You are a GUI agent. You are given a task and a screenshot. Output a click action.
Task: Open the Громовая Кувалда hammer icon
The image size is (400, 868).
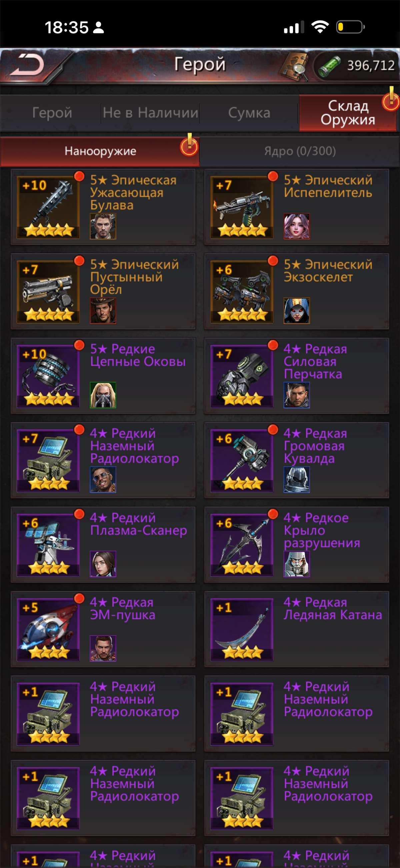pyautogui.click(x=242, y=461)
